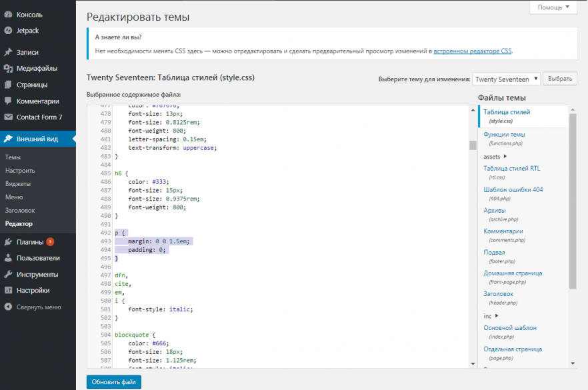Image resolution: width=588 pixels, height=390 pixels.
Task: Click the Пользователи user icon
Action: tap(8, 258)
